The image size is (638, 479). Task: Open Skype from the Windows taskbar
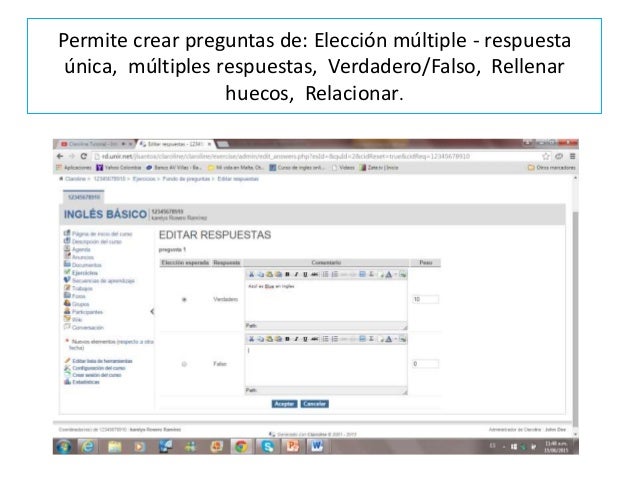(267, 446)
